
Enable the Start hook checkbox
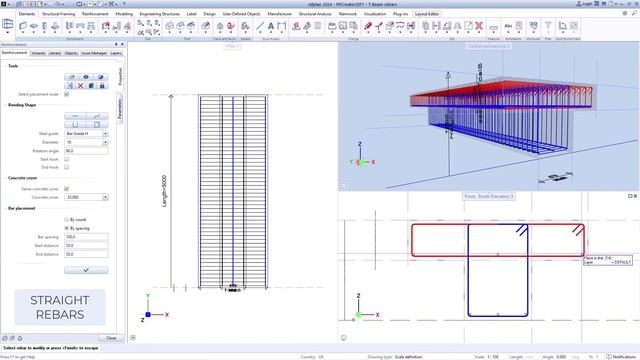pos(67,159)
